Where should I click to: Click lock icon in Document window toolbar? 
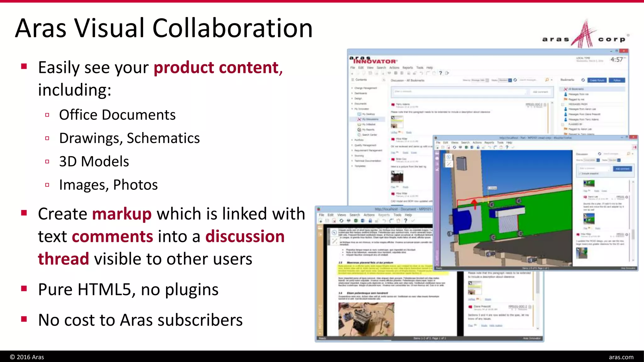pyautogui.click(x=370, y=221)
